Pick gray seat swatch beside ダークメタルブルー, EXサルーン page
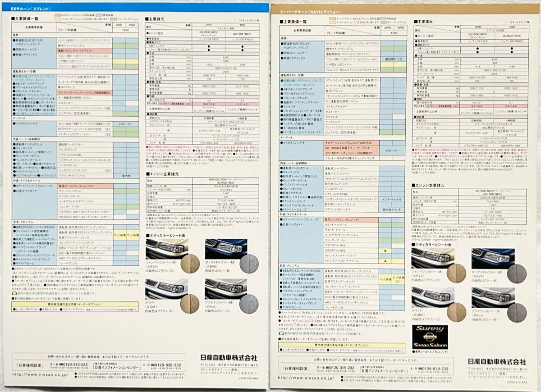Viewport: 541px width, 392px height. click(249, 264)
